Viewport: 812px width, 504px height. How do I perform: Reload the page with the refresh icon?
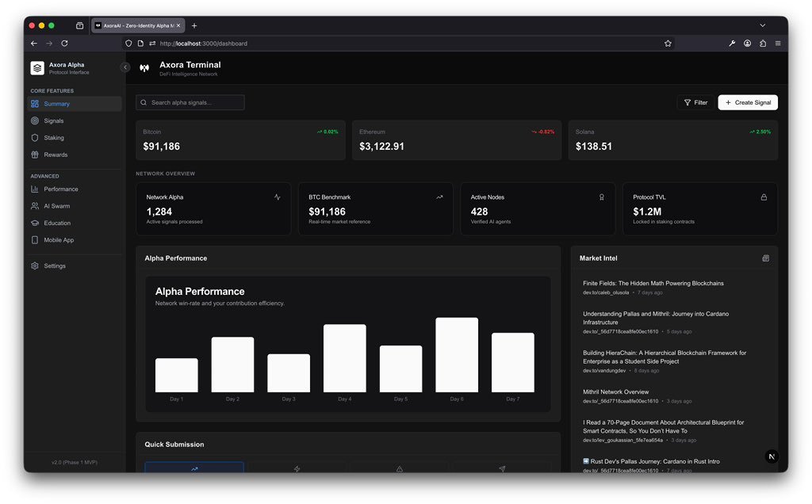point(65,44)
